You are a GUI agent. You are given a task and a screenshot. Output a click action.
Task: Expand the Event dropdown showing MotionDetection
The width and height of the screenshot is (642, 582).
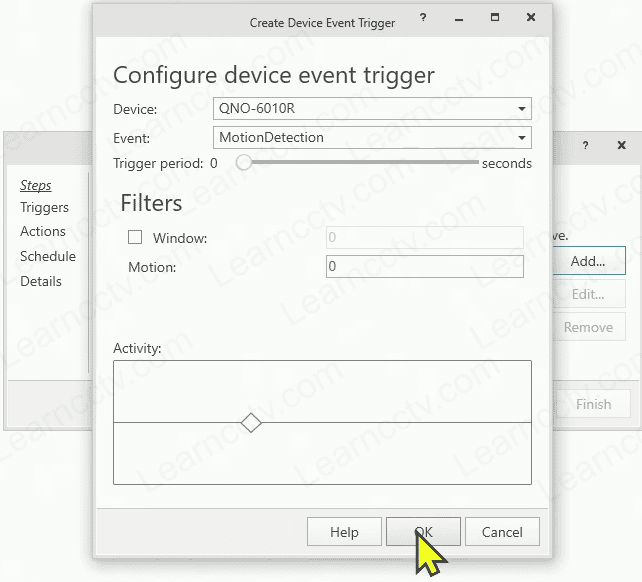[372, 138]
